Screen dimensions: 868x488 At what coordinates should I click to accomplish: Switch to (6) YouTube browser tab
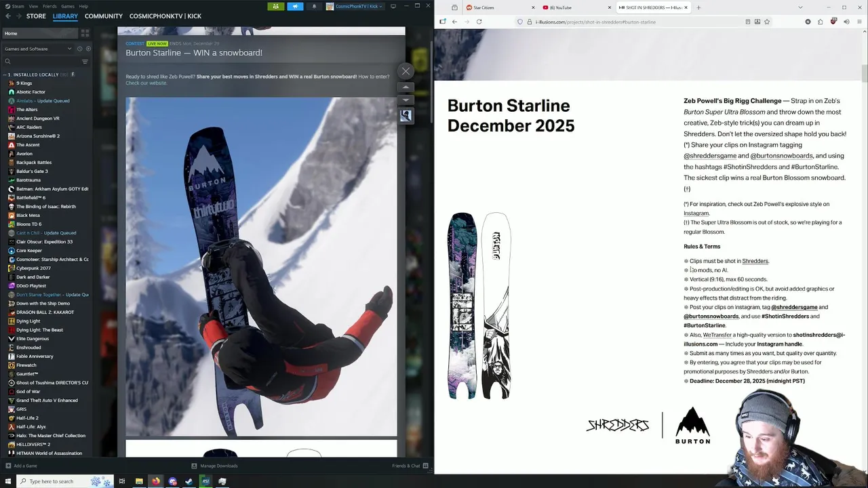click(x=577, y=7)
